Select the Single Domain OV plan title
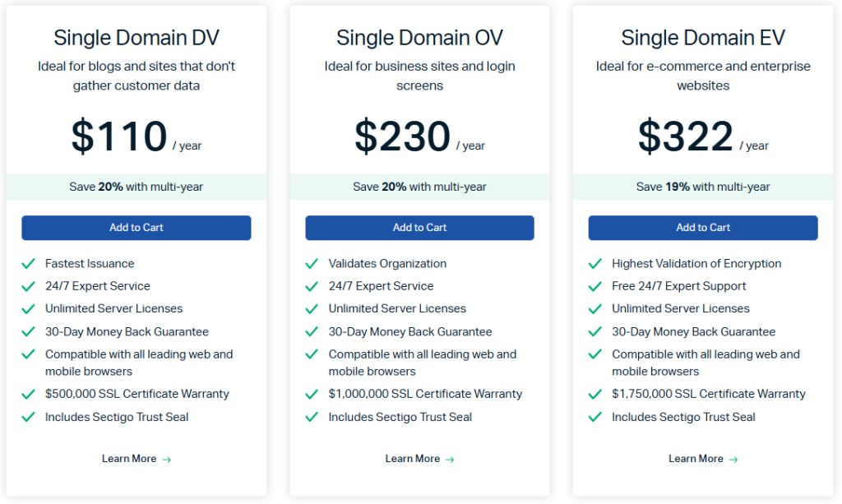This screenshot has height=504, width=842. 419,37
